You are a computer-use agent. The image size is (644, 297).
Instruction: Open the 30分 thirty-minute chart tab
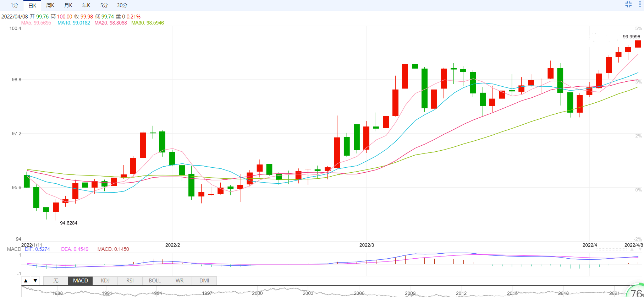click(122, 5)
